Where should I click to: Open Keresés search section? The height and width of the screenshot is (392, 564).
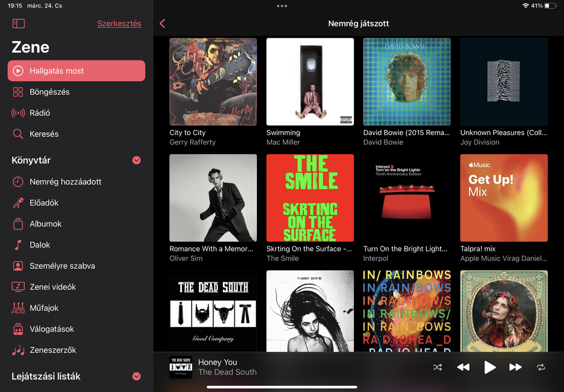pos(76,134)
